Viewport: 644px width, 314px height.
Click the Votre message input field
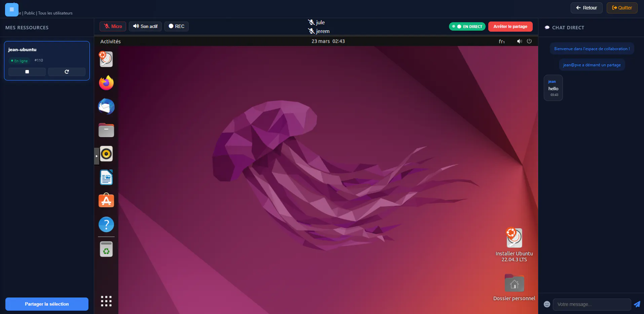pyautogui.click(x=592, y=304)
